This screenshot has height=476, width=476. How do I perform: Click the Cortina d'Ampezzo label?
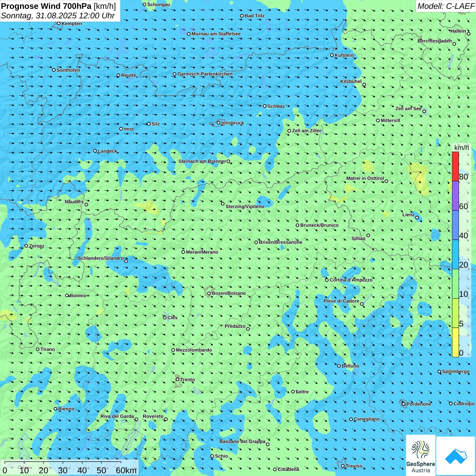351,280
